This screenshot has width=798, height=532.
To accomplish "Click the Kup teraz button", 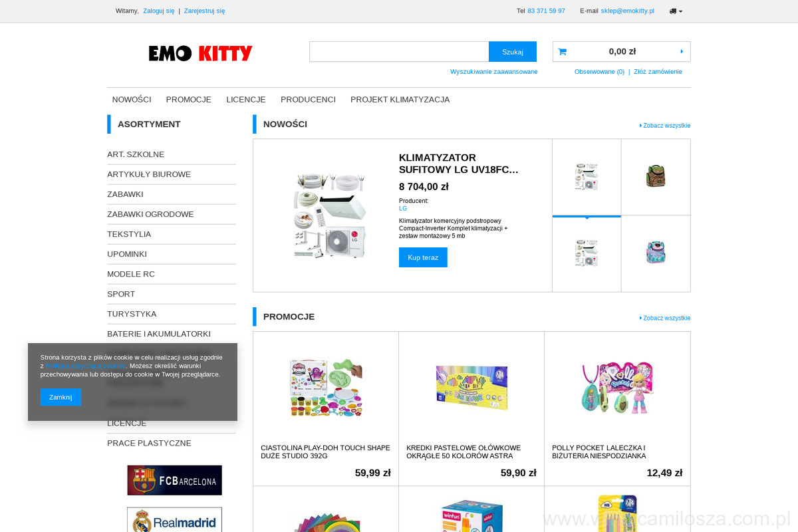I will (423, 257).
